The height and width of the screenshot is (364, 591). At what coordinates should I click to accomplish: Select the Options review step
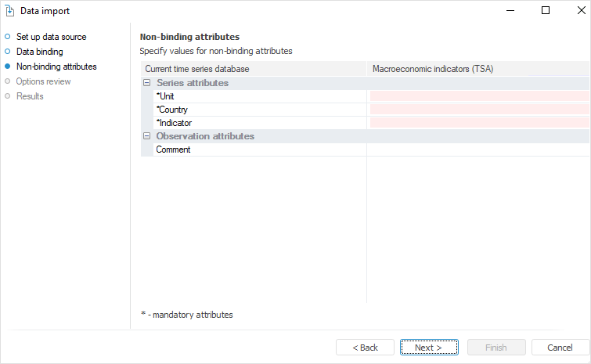(x=43, y=81)
